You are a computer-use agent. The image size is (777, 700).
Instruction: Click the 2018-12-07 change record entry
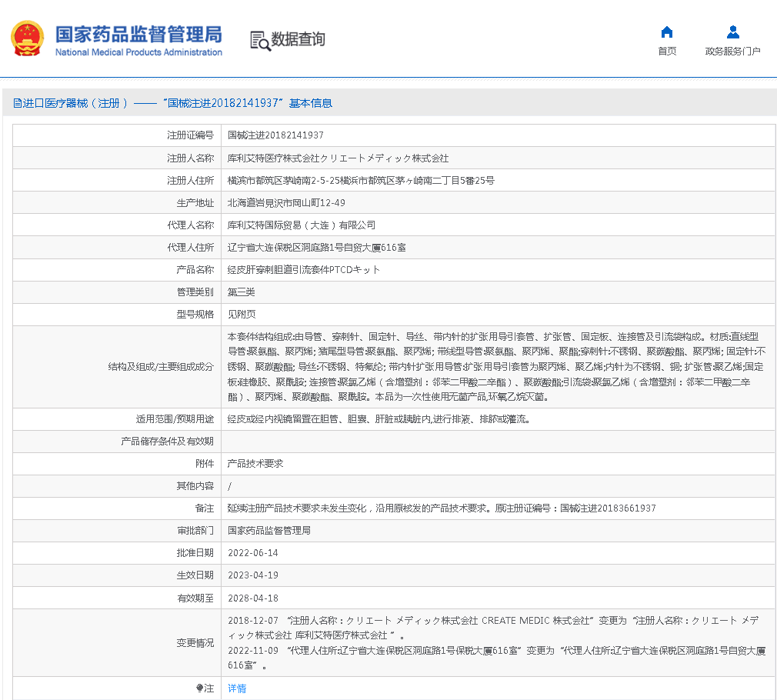tap(494, 628)
